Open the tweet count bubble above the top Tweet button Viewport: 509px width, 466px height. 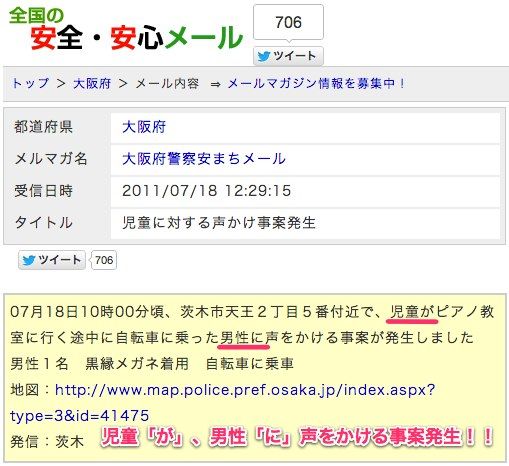[288, 22]
